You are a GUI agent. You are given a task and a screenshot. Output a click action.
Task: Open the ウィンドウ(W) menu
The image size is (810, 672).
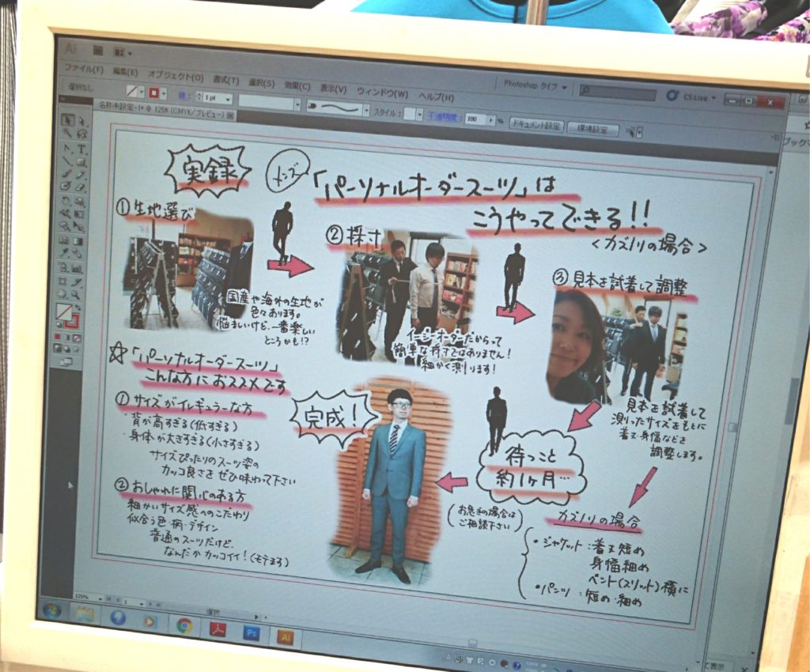pos(381,93)
